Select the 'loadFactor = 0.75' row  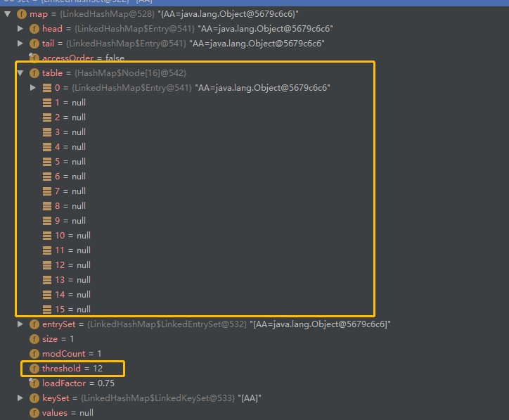[x=72, y=383]
